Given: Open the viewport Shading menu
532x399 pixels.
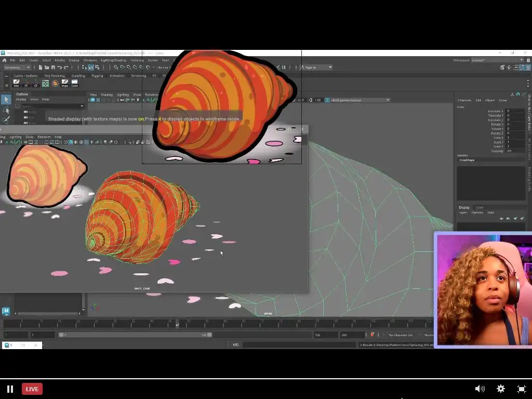Looking at the screenshot, I should (x=107, y=95).
